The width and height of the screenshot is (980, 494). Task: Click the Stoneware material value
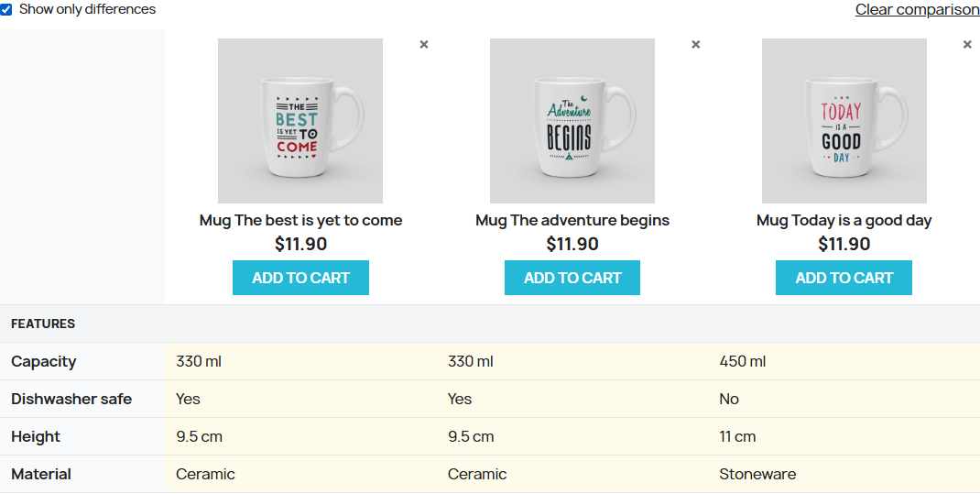[x=757, y=474]
